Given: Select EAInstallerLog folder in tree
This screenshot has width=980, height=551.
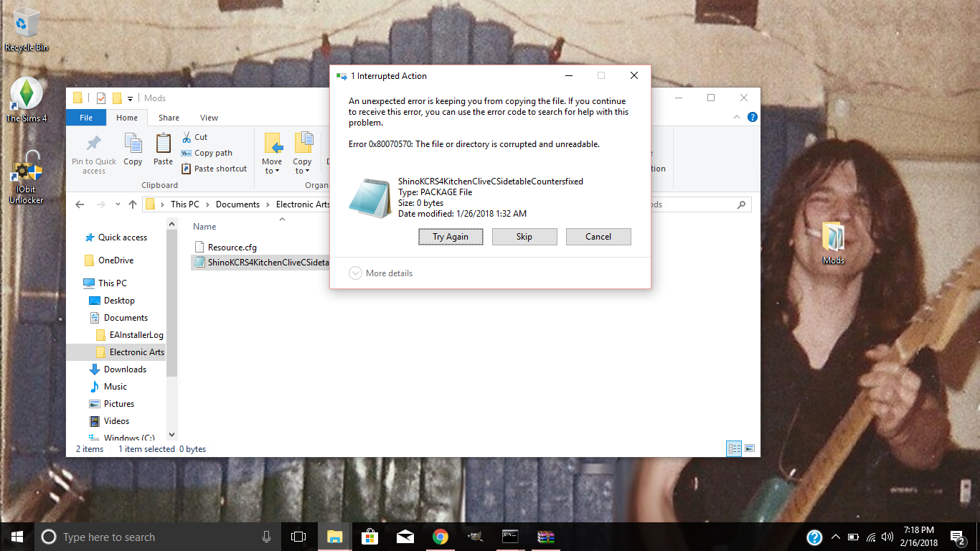Looking at the screenshot, I should 130,335.
